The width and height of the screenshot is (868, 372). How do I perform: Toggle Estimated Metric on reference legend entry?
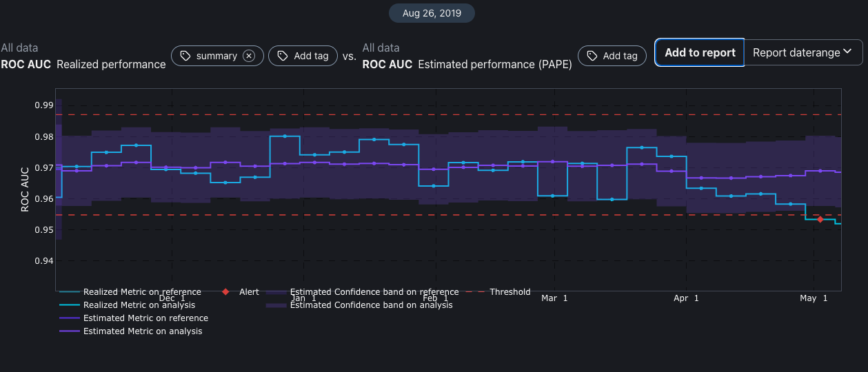point(145,318)
